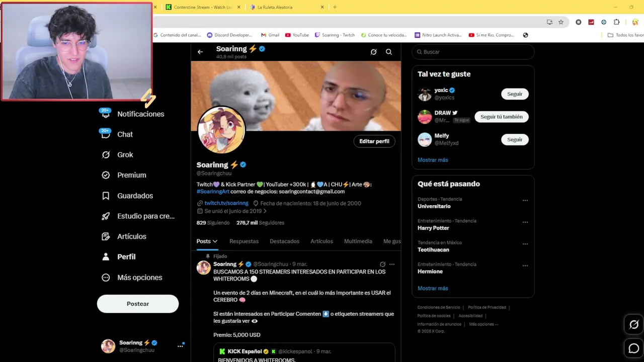This screenshot has width=644, height=362.
Task: Expand the Posts dropdown chevron
Action: tap(215, 241)
